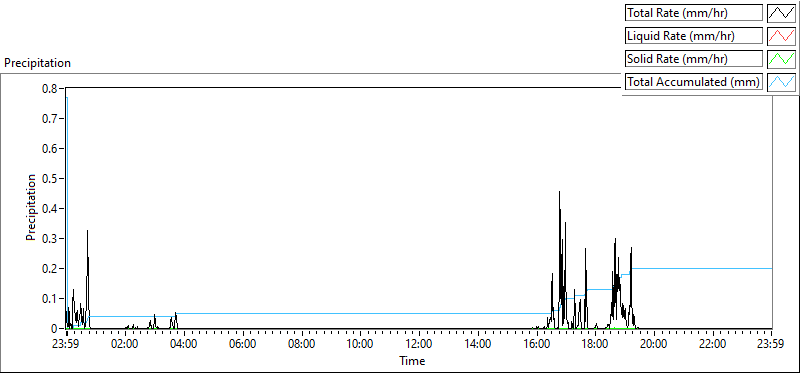Click the Time x-axis title

point(412,361)
